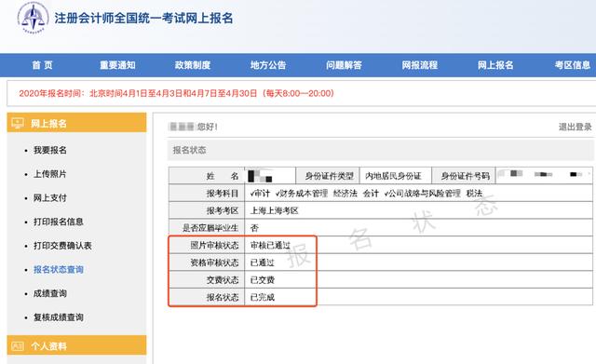This screenshot has height=364, width=596.
Task: Click the 个人资料 sidebar header icon
Action: [x=18, y=346]
